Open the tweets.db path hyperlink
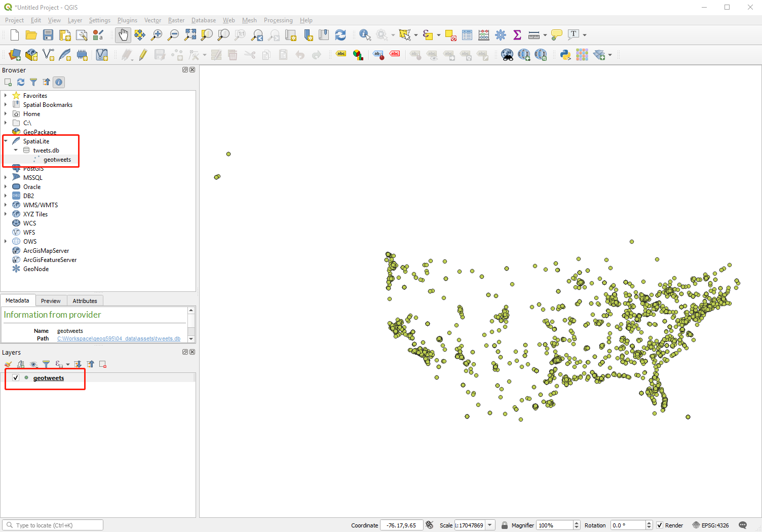 pyautogui.click(x=119, y=338)
